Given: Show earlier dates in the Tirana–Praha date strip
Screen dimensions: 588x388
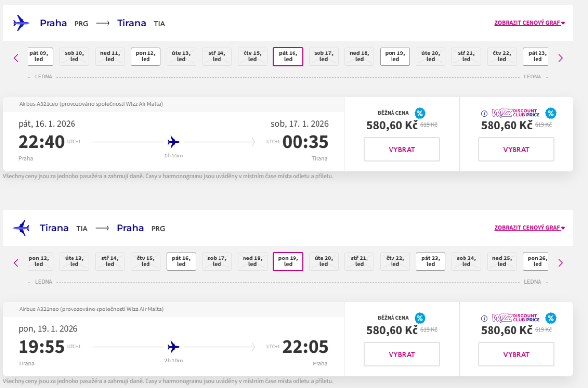Looking at the screenshot, I should (16, 263).
